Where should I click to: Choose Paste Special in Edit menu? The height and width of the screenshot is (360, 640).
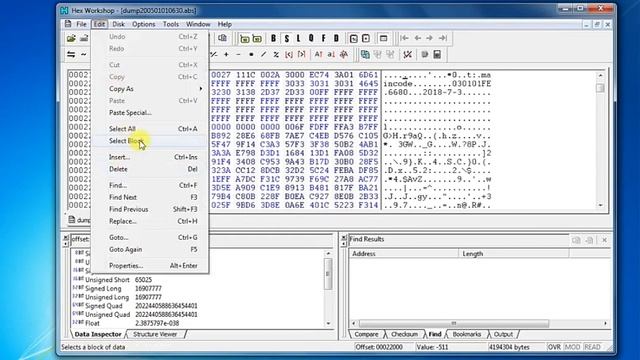pos(149,113)
